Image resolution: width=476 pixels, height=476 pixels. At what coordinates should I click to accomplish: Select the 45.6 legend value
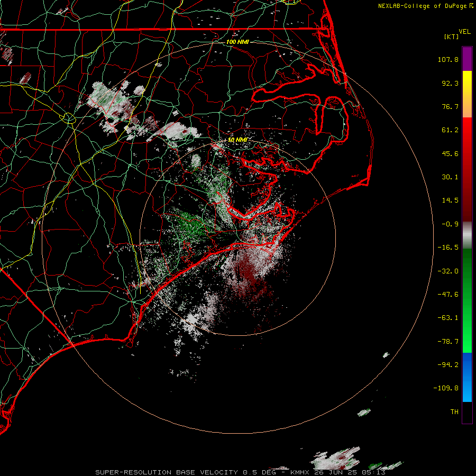pyautogui.click(x=450, y=153)
